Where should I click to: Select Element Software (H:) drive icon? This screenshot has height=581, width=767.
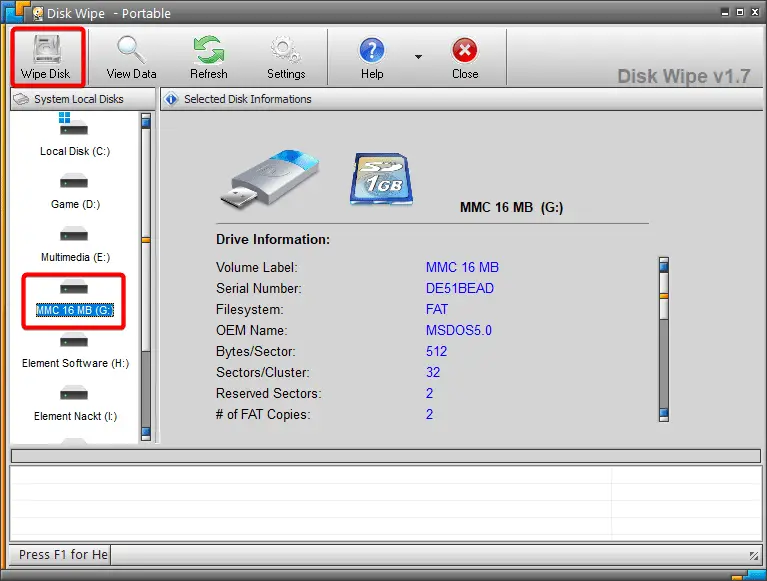74,340
